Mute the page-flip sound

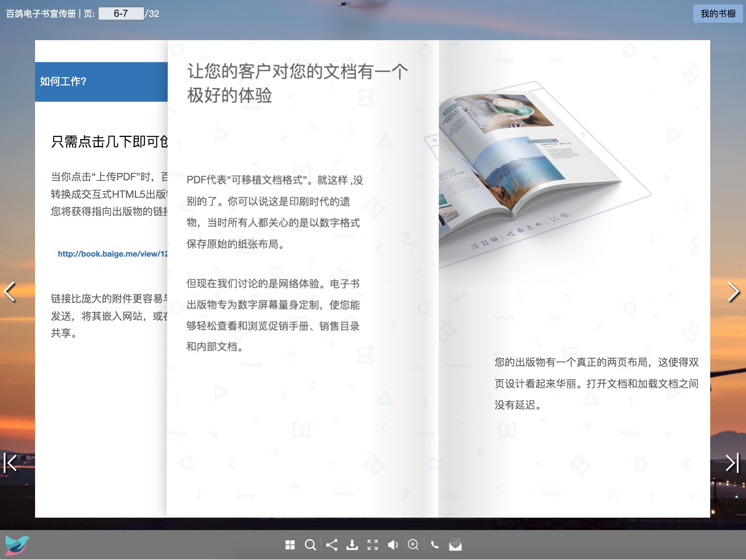pyautogui.click(x=393, y=545)
